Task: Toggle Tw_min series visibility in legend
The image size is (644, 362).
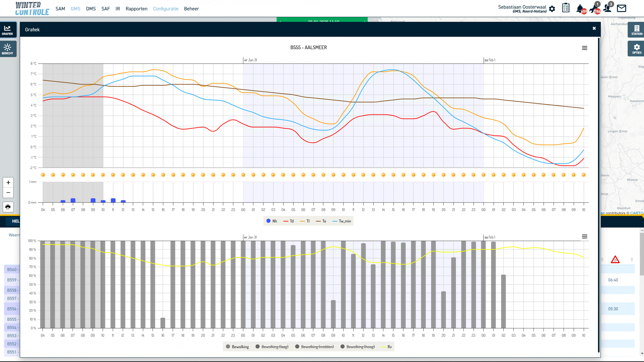Action: (x=344, y=221)
